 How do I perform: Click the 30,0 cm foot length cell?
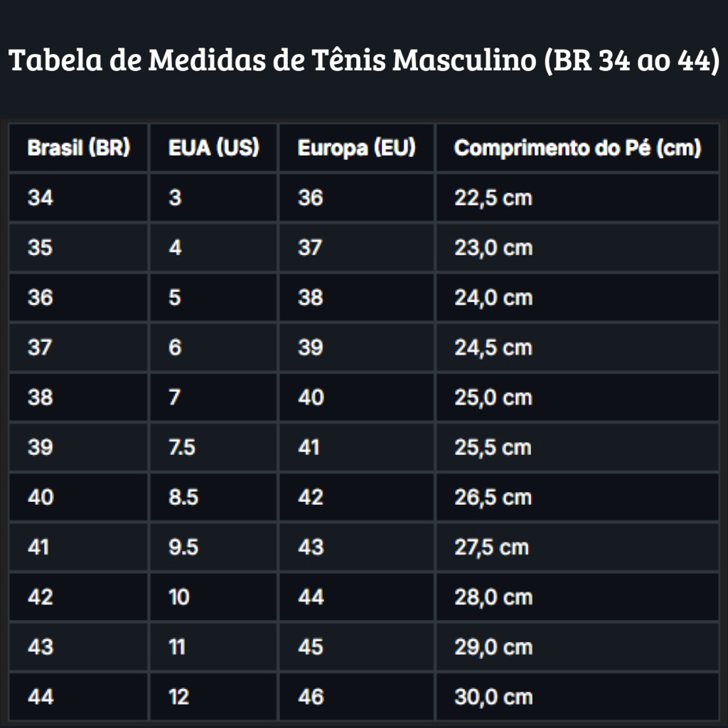pos(577,697)
